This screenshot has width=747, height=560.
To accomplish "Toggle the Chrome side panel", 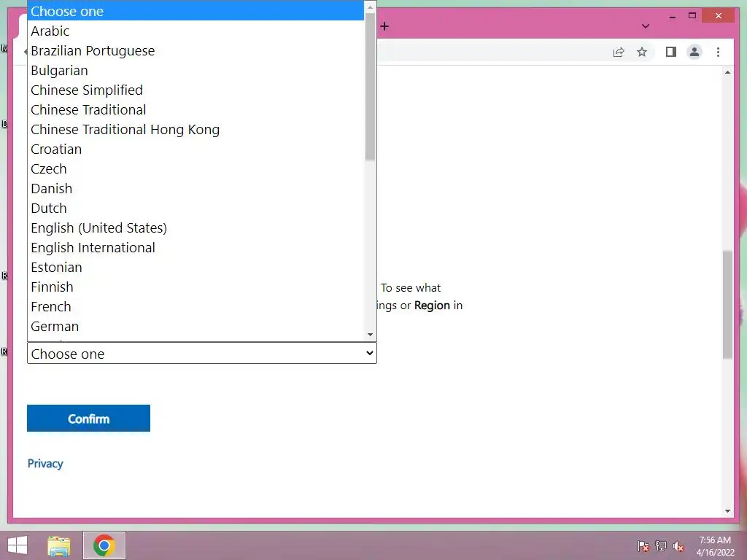I will 671,52.
